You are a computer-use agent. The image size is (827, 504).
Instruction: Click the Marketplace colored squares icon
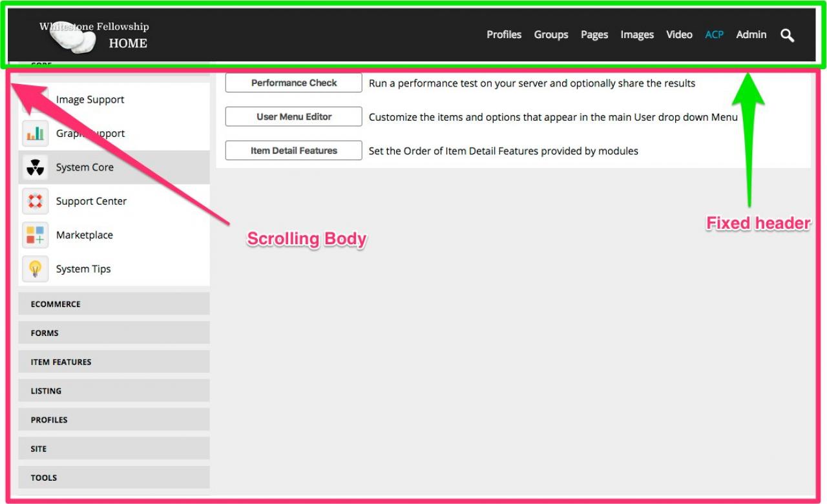(x=35, y=235)
